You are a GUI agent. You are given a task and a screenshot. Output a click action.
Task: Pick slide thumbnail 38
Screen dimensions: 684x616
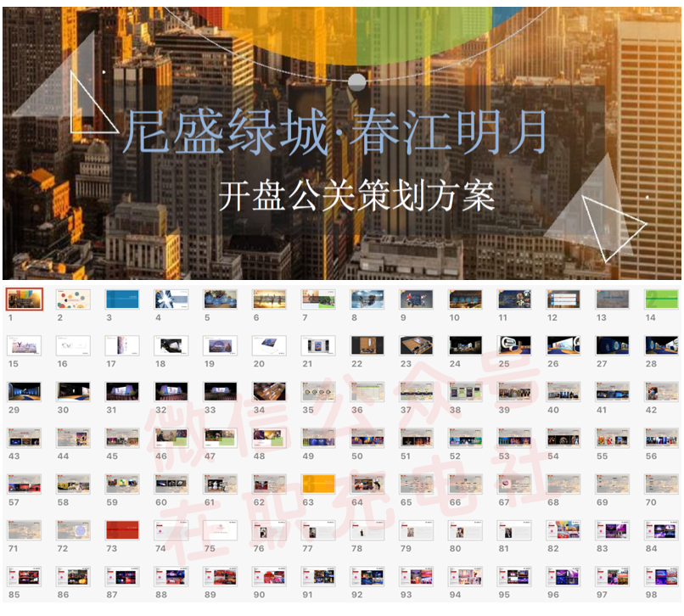(466, 392)
